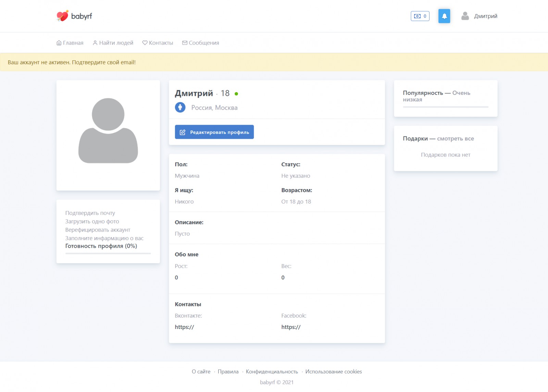This screenshot has height=392, width=548.
Task: Click the email confirmation warning banner
Action: (274, 62)
